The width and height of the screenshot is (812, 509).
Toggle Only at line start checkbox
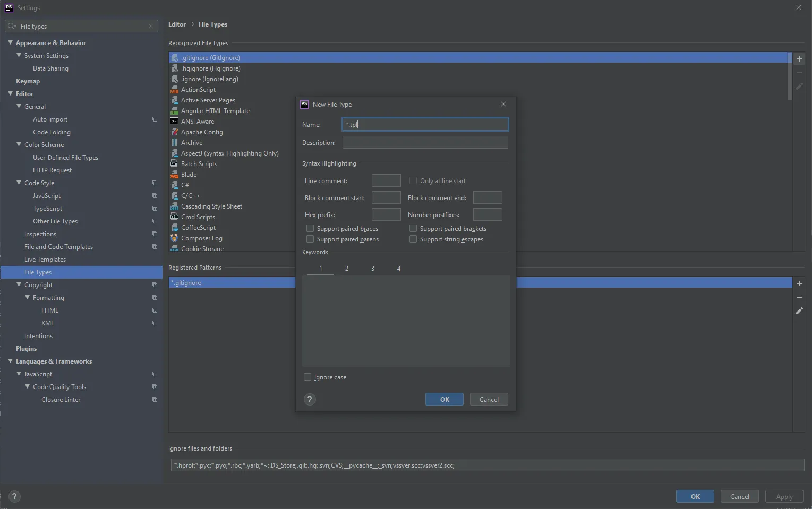click(413, 181)
